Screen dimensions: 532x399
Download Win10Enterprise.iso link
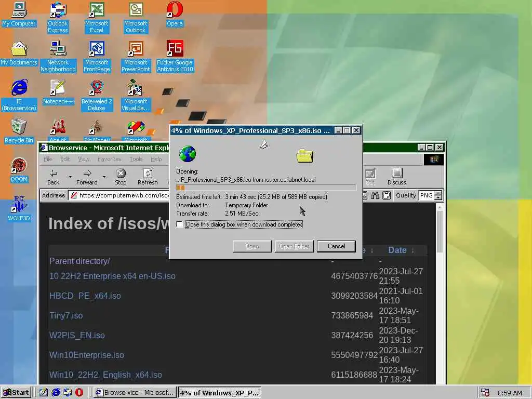coord(87,355)
